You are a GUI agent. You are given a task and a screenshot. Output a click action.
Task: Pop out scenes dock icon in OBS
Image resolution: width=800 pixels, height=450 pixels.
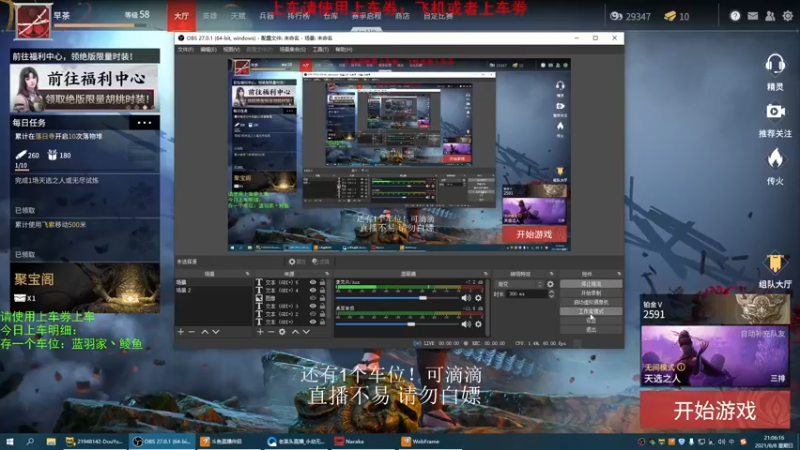[x=247, y=274]
